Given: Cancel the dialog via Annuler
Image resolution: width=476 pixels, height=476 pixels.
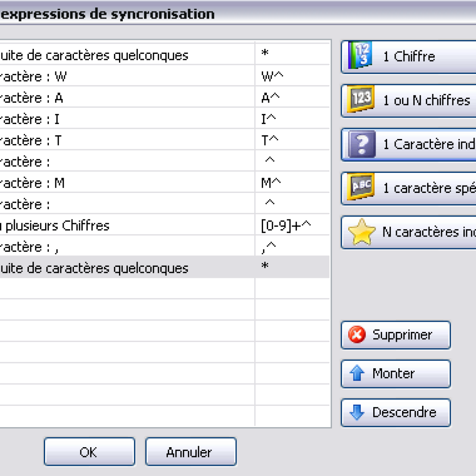Looking at the screenshot, I should click(x=191, y=451).
